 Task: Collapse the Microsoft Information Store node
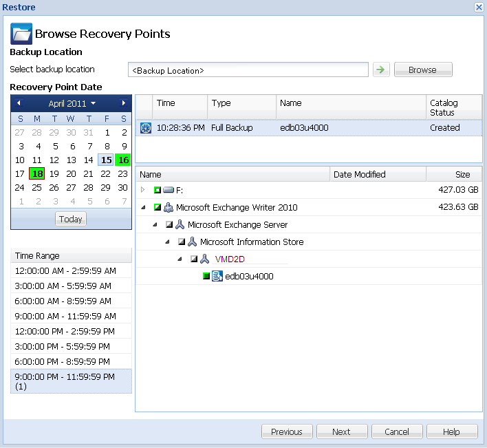pyautogui.click(x=168, y=242)
